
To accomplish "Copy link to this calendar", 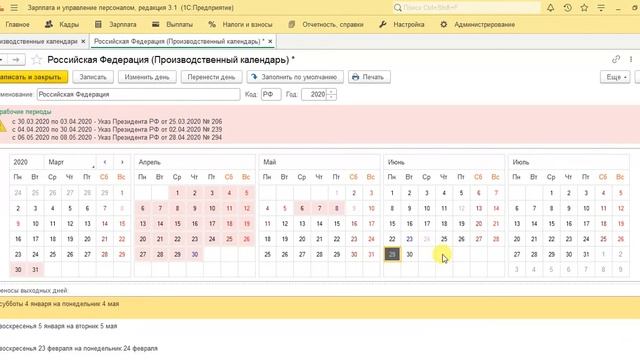I will click(x=616, y=60).
